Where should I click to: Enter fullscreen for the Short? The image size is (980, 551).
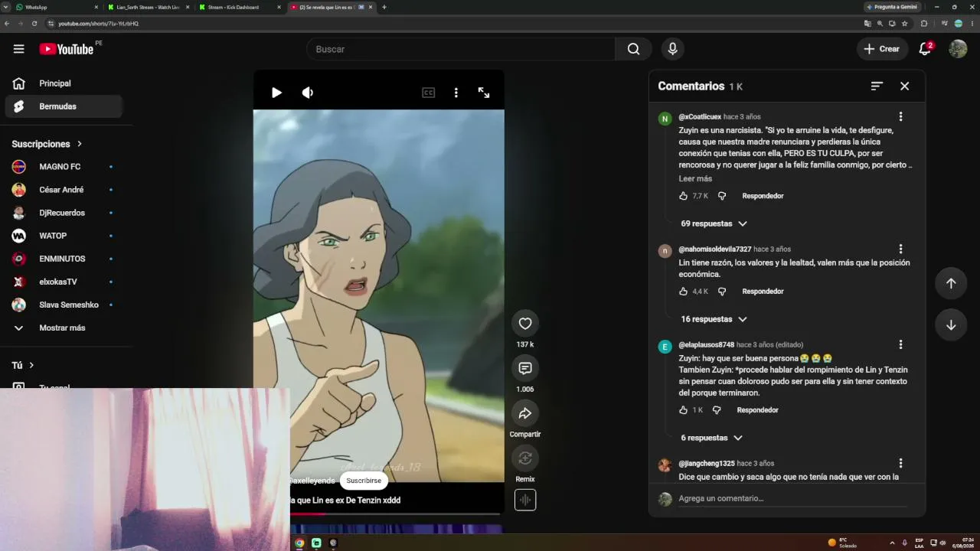tap(484, 93)
